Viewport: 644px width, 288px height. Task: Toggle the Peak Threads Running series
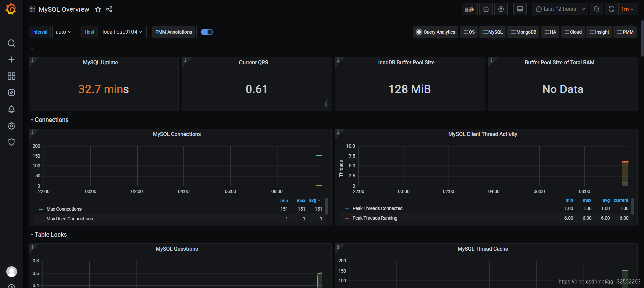[375, 218]
